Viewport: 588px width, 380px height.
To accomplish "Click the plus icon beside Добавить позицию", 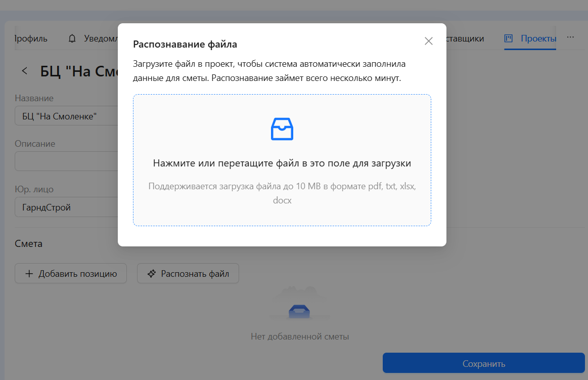I will 29,273.
